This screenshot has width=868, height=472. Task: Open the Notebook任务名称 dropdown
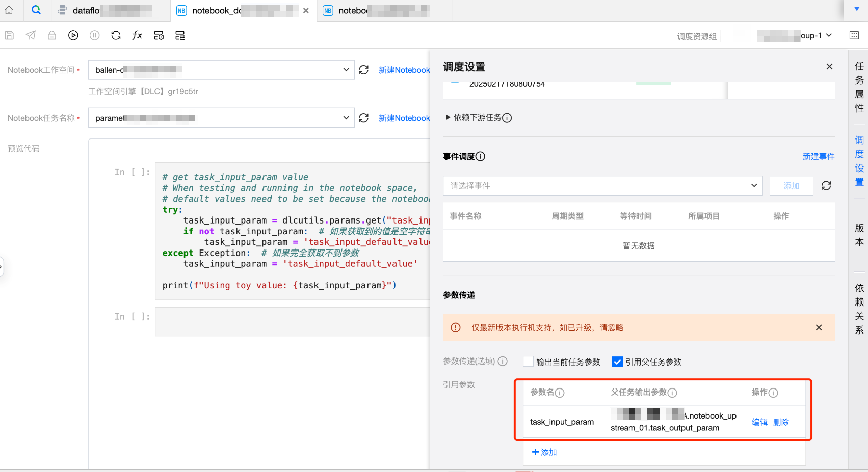221,118
